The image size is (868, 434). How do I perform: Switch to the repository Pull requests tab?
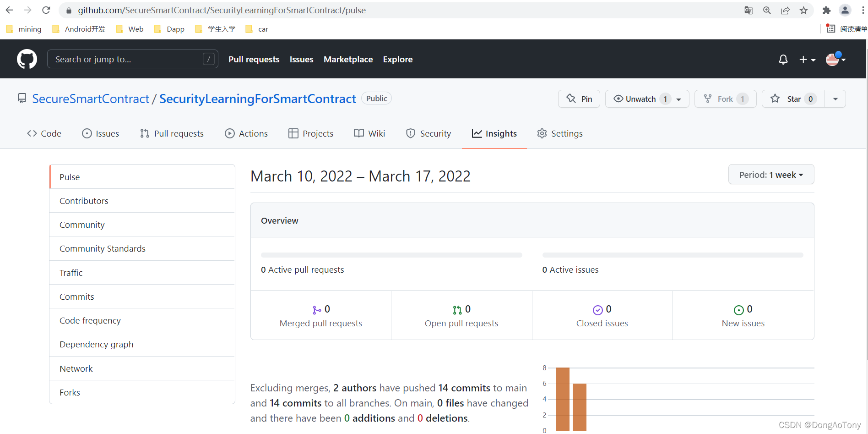(172, 133)
